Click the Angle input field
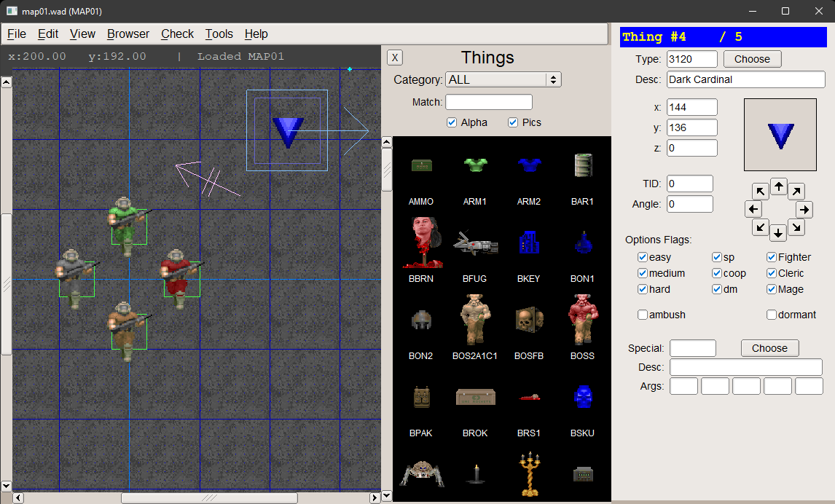Screen dimensions: 835x504 coord(689,204)
